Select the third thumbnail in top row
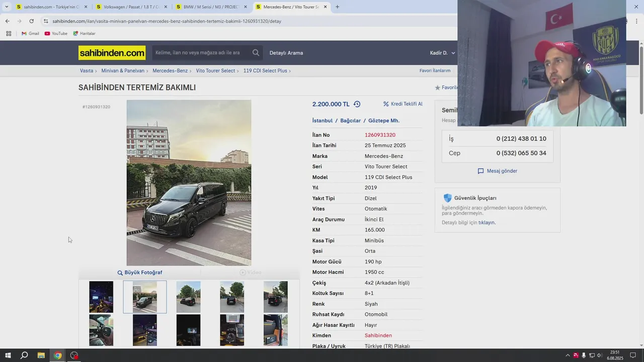 188,297
